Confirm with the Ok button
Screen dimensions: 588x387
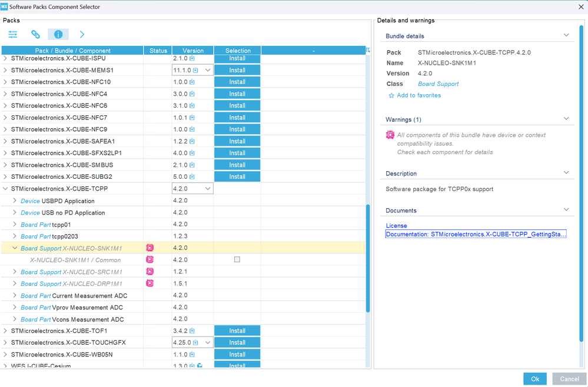tap(535, 379)
